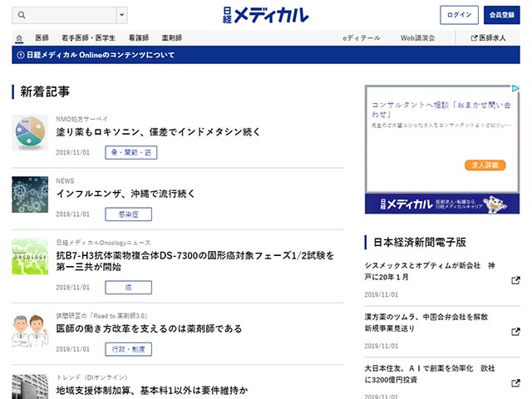Click the Road to 薬剤師3.0 series label

point(101,316)
